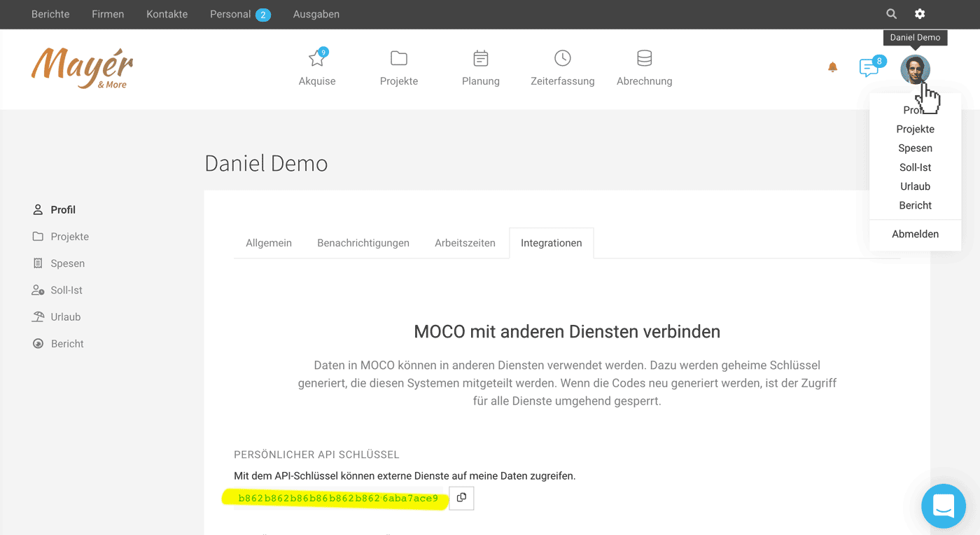Click Projekte folder icon in sidebar

coord(38,237)
